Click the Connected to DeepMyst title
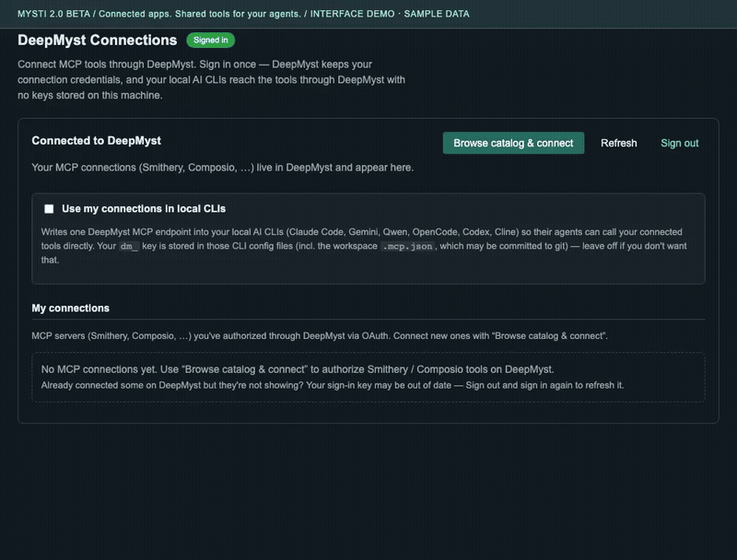 click(x=97, y=141)
